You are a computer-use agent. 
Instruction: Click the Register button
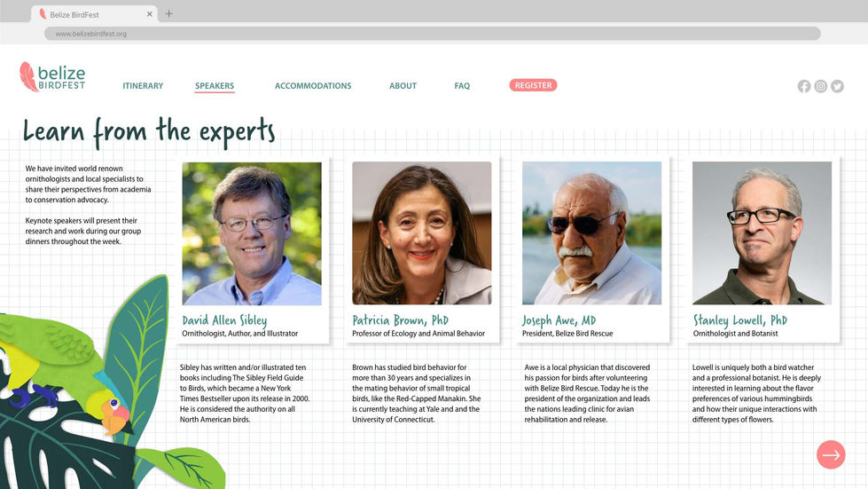point(533,85)
